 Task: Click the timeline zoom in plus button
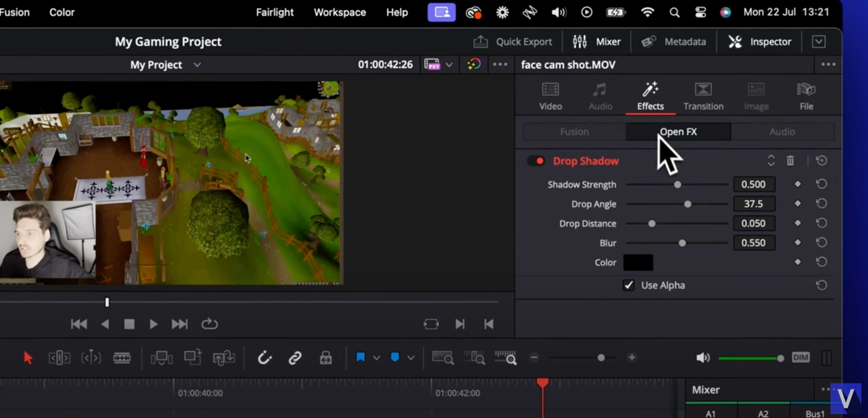click(632, 357)
